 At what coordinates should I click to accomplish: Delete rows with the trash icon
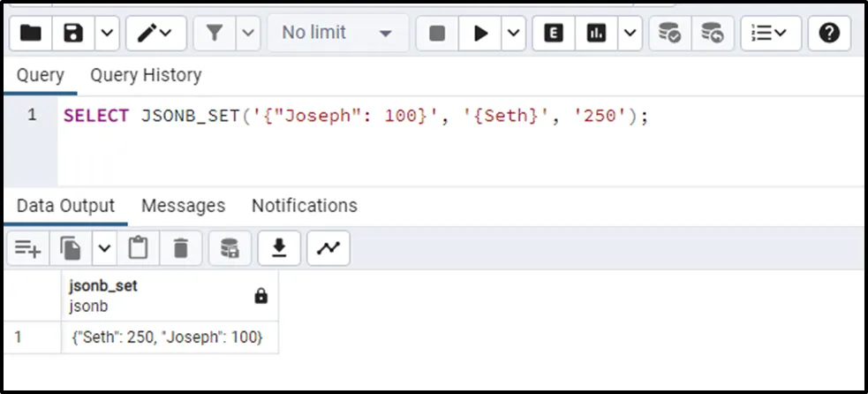pos(180,248)
